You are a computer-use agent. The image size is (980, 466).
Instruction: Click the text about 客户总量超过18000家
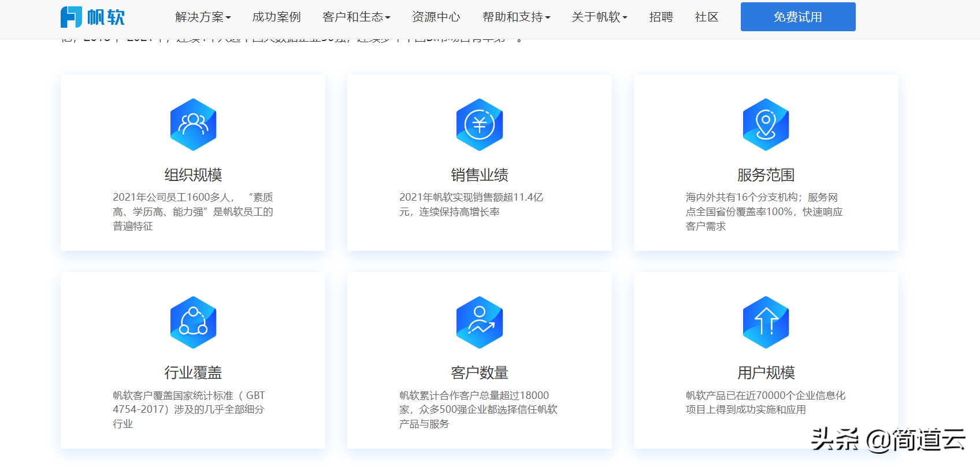[478, 409]
